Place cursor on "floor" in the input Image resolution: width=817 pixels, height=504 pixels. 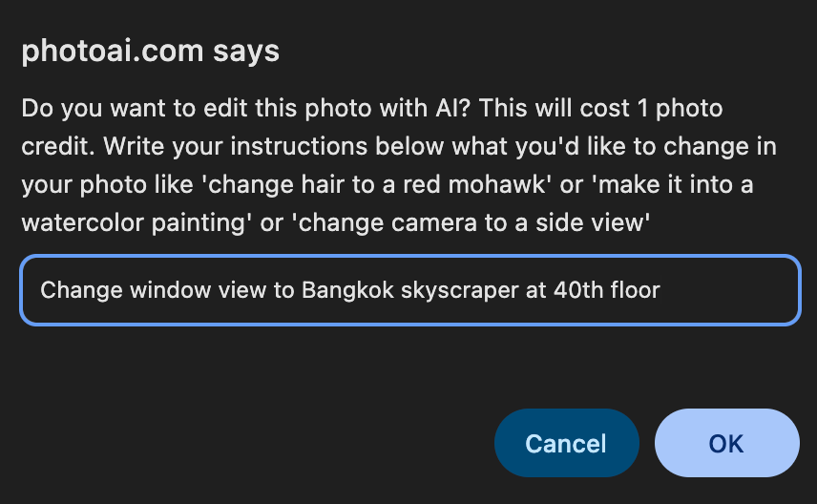(636, 290)
